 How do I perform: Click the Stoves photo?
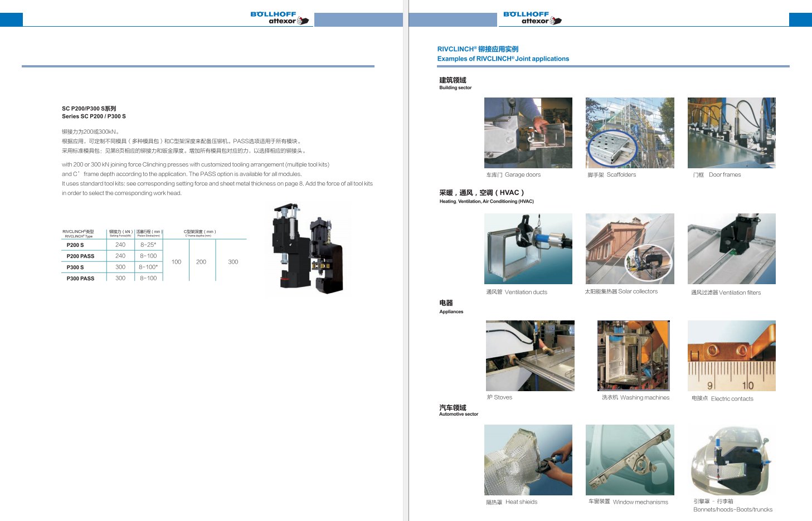click(529, 356)
